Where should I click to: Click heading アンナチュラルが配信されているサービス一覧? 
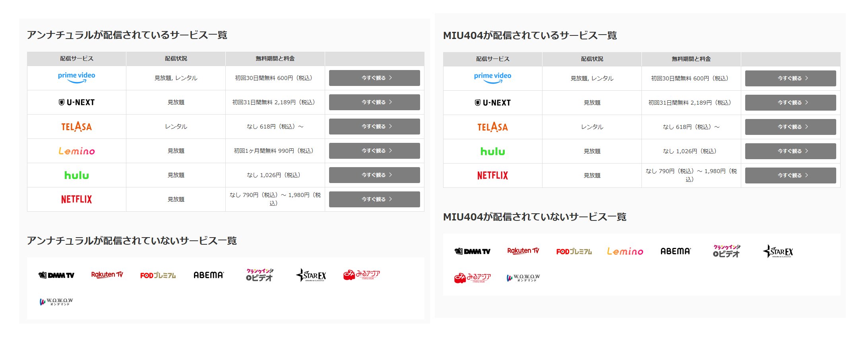127,35
